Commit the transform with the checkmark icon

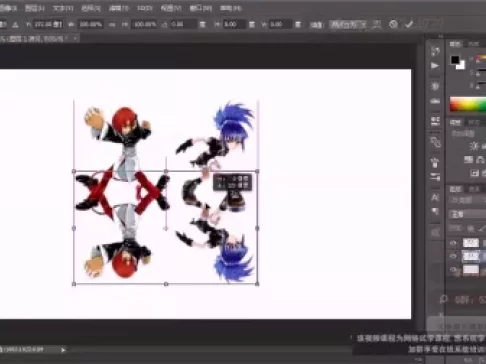(x=409, y=24)
